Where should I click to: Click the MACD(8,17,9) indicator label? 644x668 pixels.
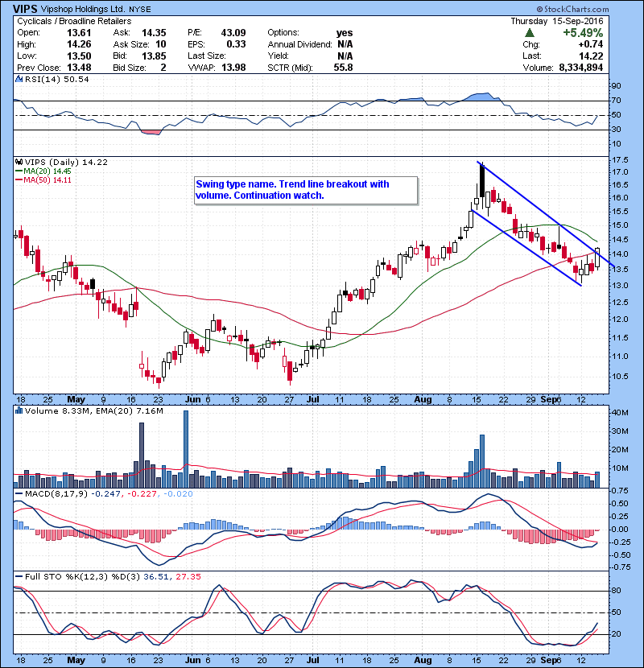point(56,494)
